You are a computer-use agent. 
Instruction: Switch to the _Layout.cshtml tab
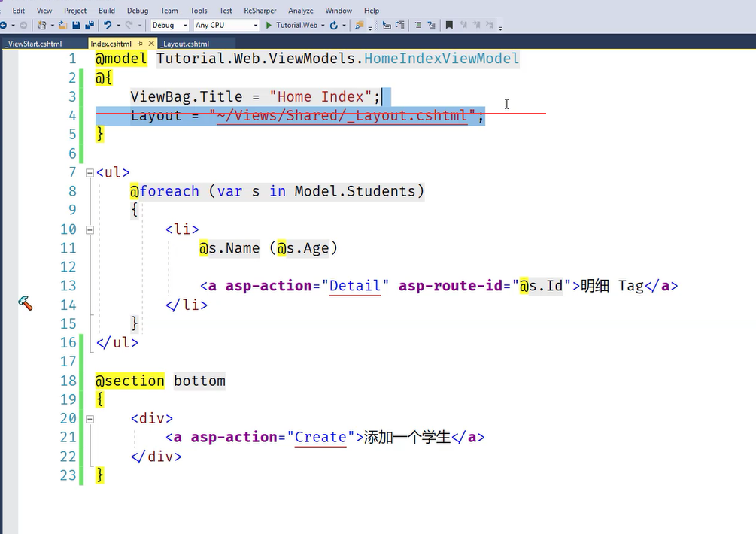click(x=186, y=44)
